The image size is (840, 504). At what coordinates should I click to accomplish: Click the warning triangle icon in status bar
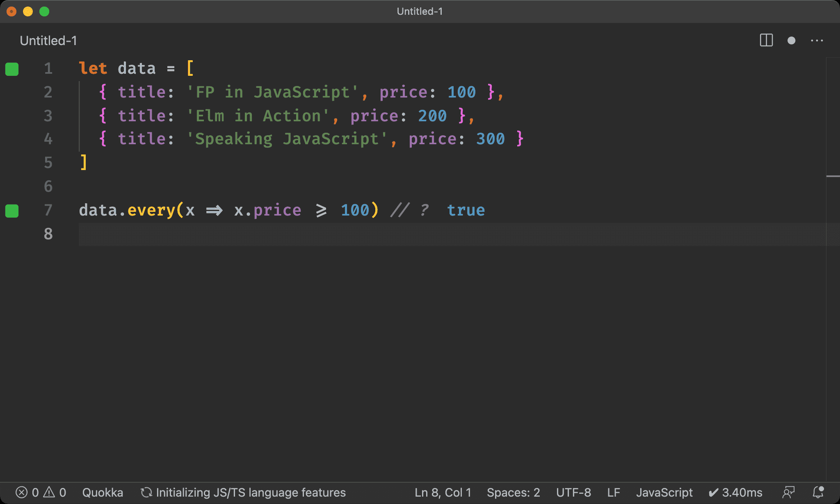49,492
